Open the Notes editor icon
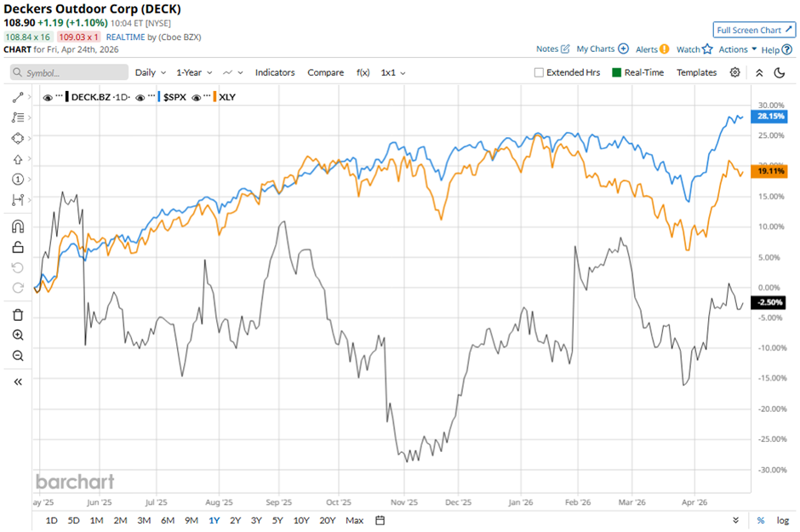Screen dimensions: 800x532 565,49
